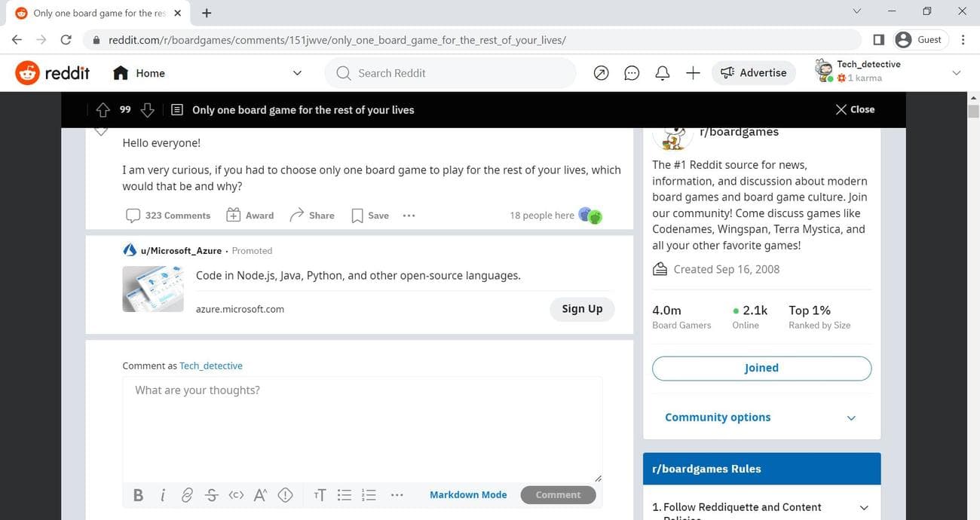980x520 pixels.
Task: Expand the Follow Reddiquette rule
Action: tap(864, 508)
